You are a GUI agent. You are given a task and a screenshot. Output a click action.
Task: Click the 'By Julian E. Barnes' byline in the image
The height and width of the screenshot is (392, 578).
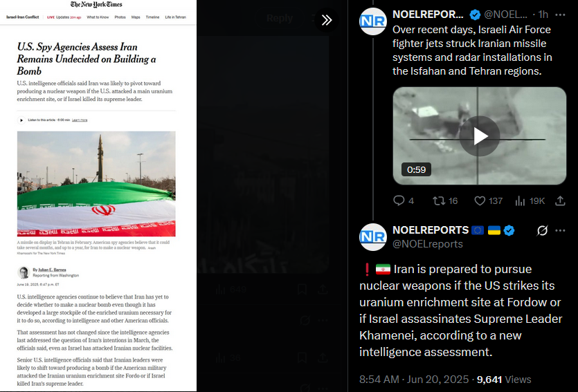(x=49, y=270)
